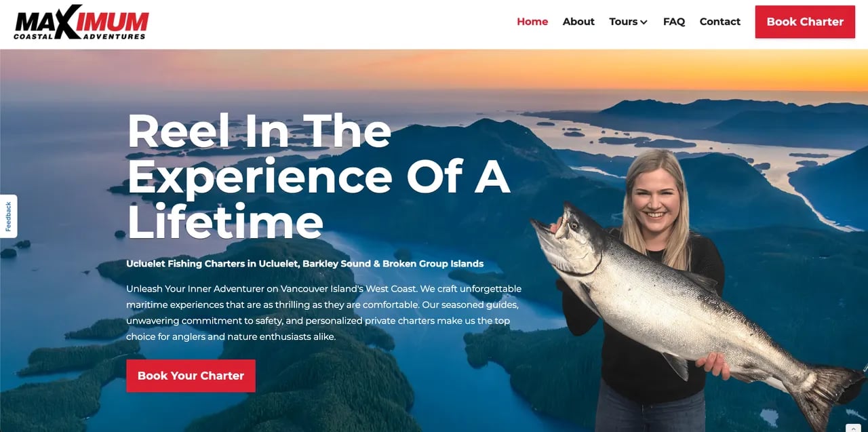
Task: Click the 'Reel In The Experience' headline
Action: [318, 176]
